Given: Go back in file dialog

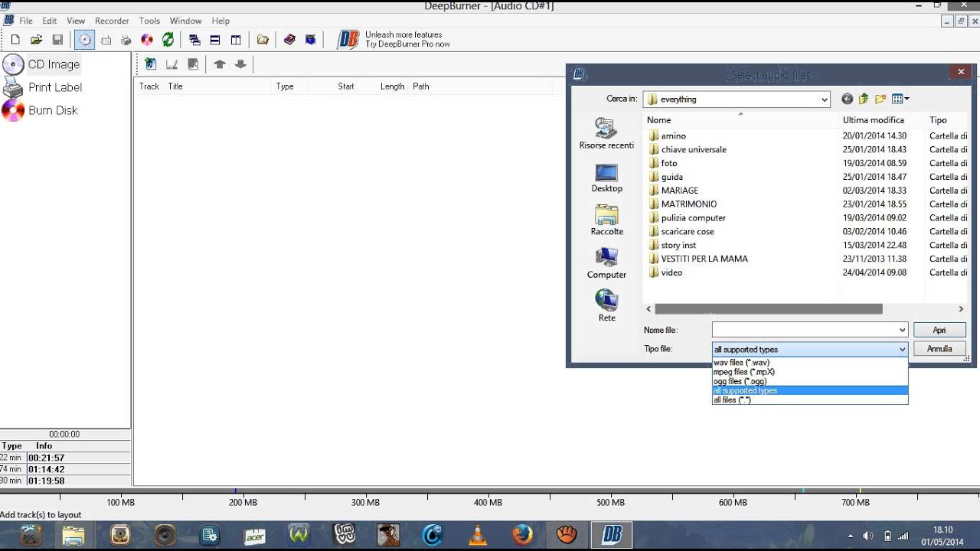Looking at the screenshot, I should click(x=847, y=99).
